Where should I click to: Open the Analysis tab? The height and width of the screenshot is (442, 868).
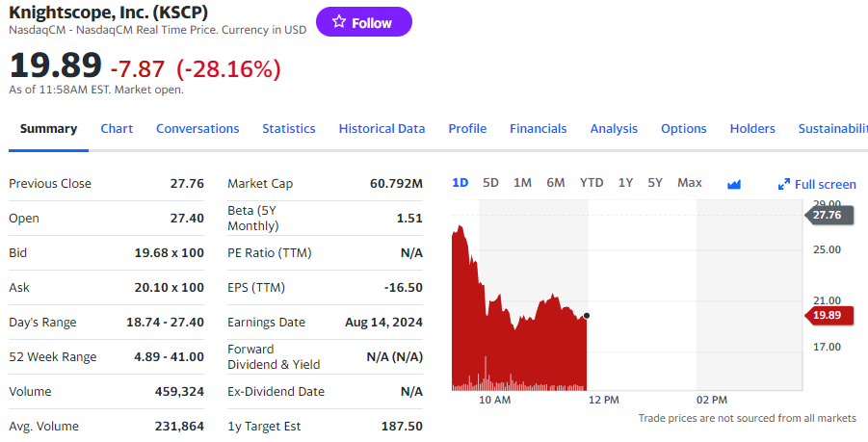click(614, 128)
